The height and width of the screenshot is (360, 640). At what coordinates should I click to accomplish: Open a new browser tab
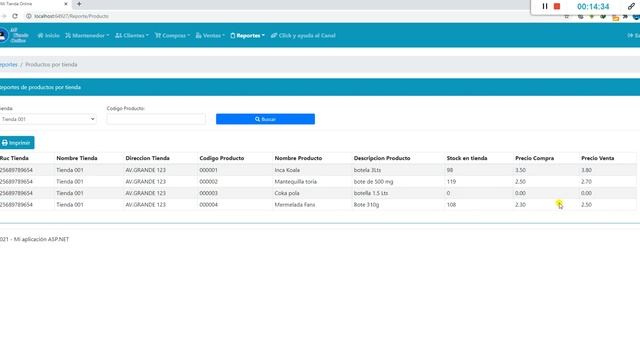(79, 4)
